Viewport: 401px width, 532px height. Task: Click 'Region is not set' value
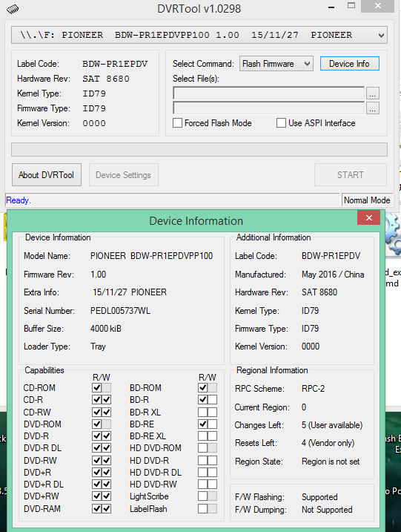point(331,462)
